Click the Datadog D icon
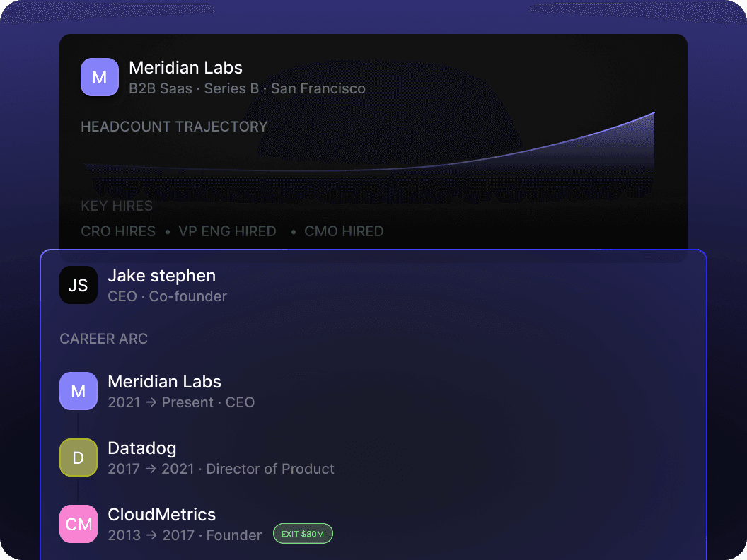The image size is (747, 560). click(79, 457)
